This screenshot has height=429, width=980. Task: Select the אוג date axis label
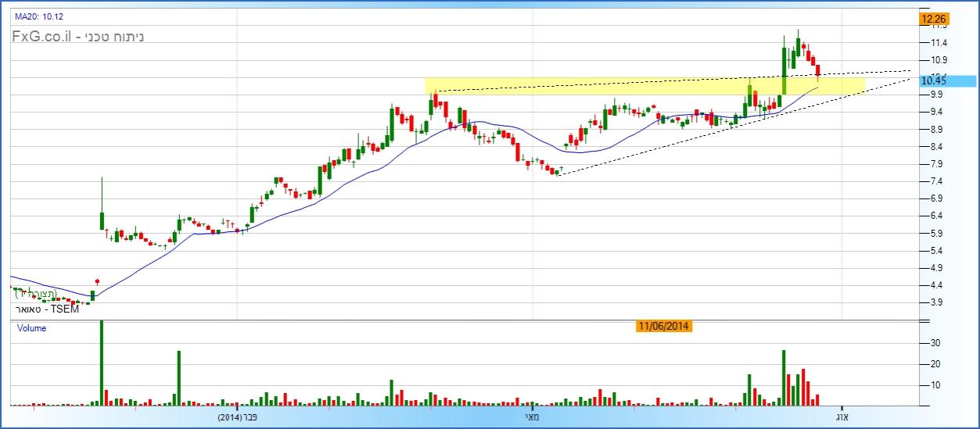click(x=842, y=418)
